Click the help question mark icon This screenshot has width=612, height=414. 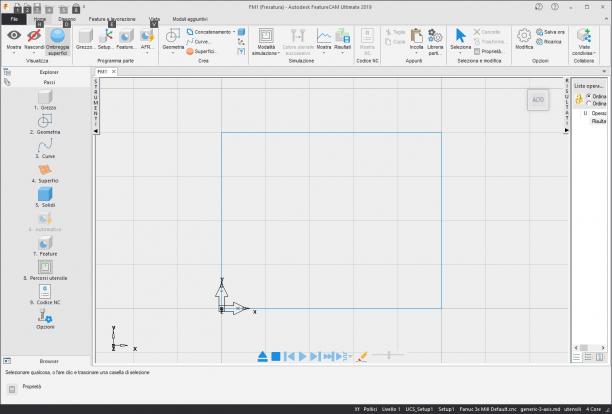555,7
